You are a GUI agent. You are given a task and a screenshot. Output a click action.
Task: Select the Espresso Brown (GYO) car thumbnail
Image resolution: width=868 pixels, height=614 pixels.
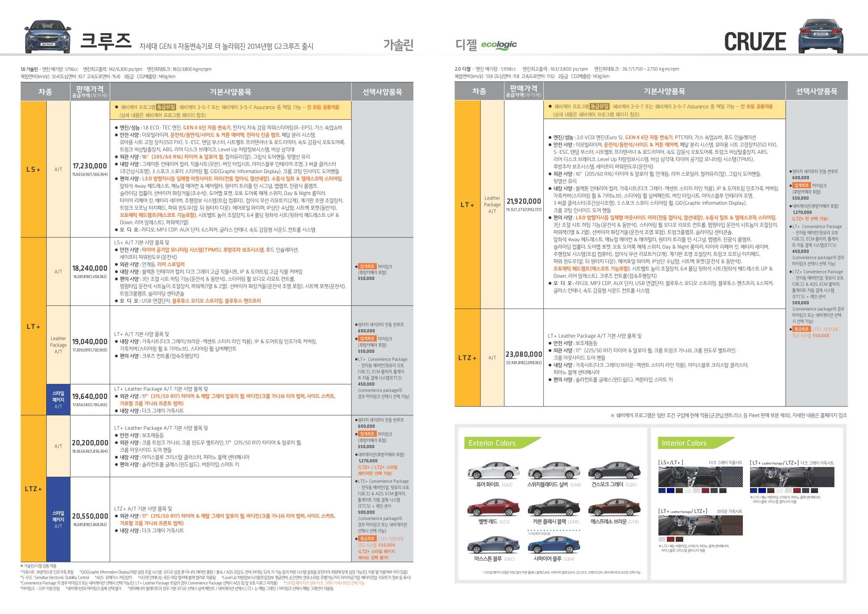coord(614,508)
